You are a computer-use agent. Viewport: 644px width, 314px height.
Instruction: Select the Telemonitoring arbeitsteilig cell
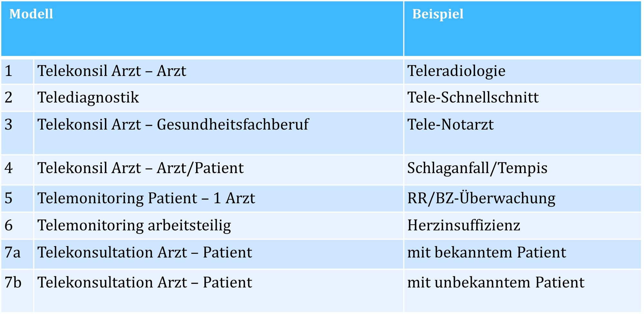click(x=134, y=226)
